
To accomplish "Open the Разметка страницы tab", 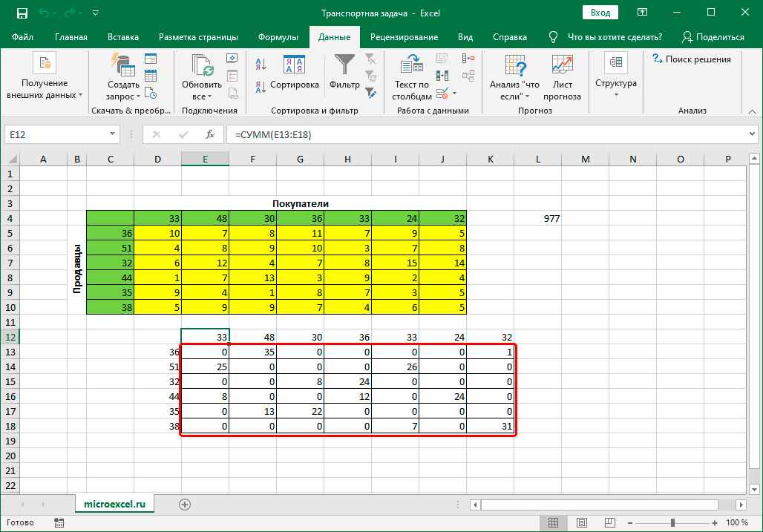I will [x=198, y=37].
